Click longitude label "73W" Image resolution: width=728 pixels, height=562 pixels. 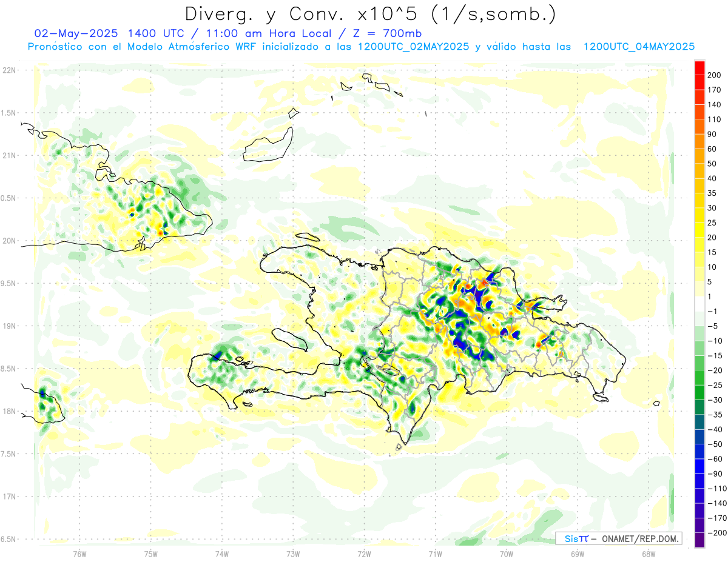[x=293, y=553]
